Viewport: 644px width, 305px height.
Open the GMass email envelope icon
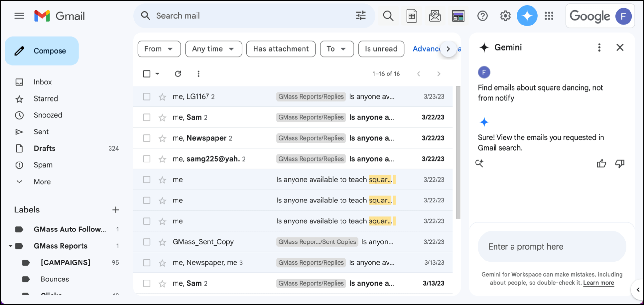pyautogui.click(x=435, y=16)
